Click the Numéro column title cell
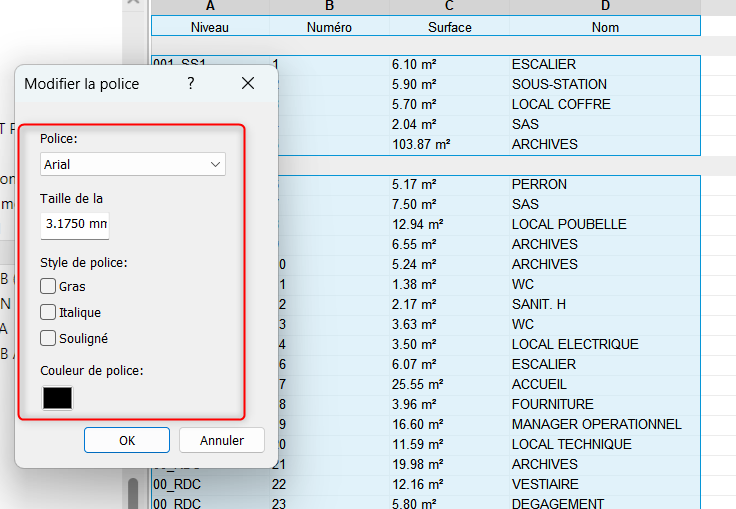 [329, 27]
